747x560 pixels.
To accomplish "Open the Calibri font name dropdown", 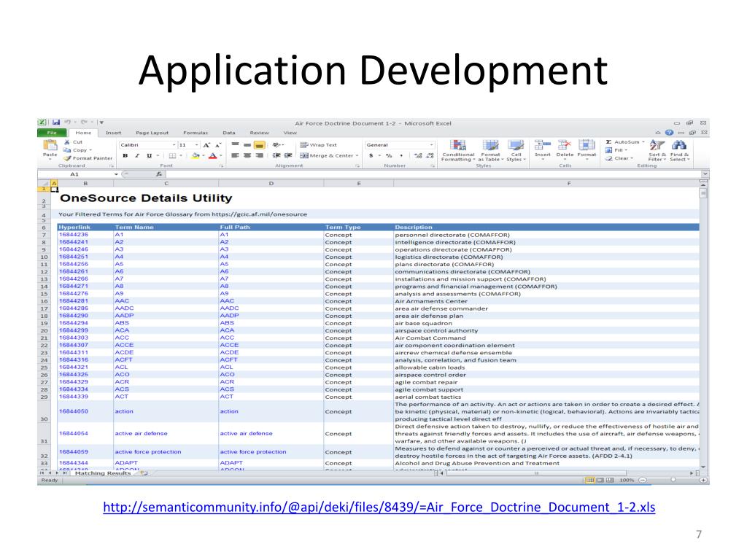I will point(174,145).
